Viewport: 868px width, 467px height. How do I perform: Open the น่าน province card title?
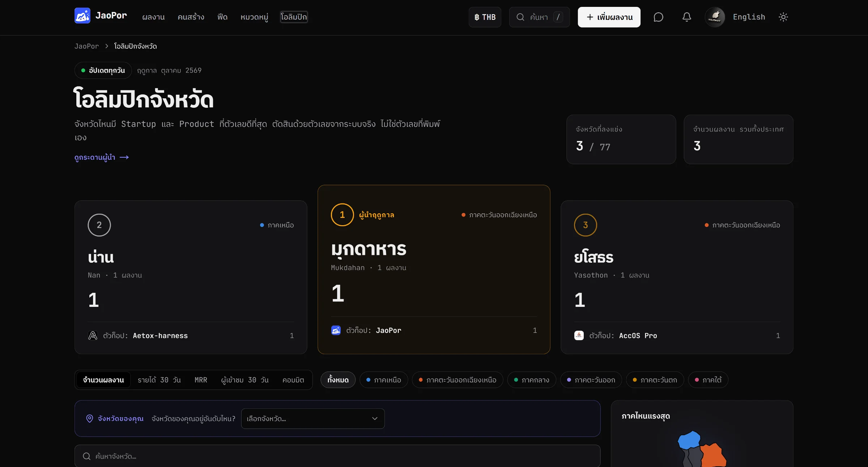click(x=101, y=257)
